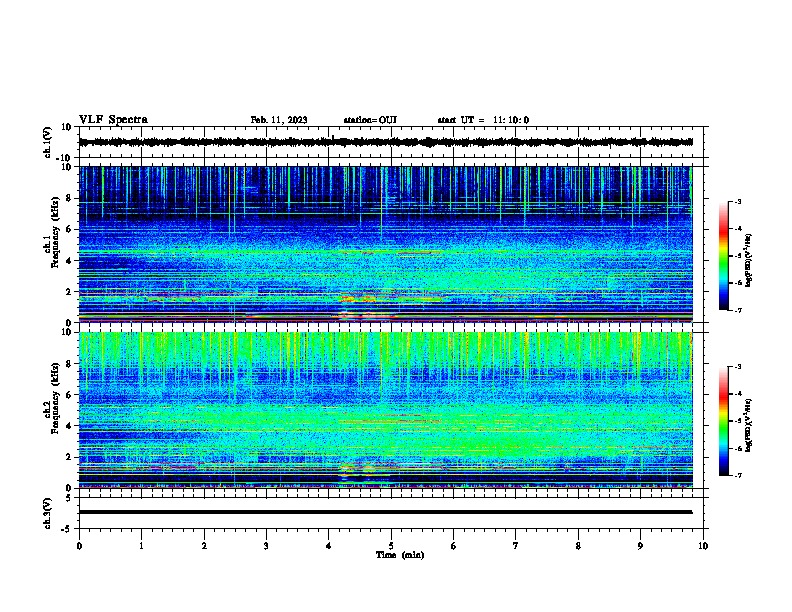This screenshot has width=792, height=612.
Task: Click the "4" kHz tick on ch.1 spectrogram
Action: [x=69, y=261]
